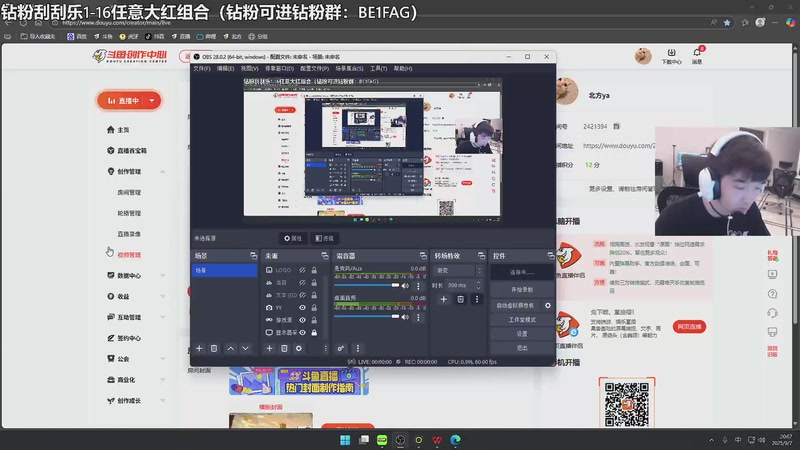This screenshot has width=800, height=450.
Task: Remove selected source with Sources trash icon
Action: (x=284, y=348)
